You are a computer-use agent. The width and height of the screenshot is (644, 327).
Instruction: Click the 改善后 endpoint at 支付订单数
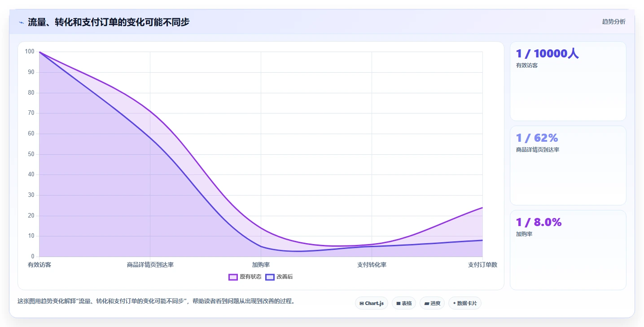point(482,240)
